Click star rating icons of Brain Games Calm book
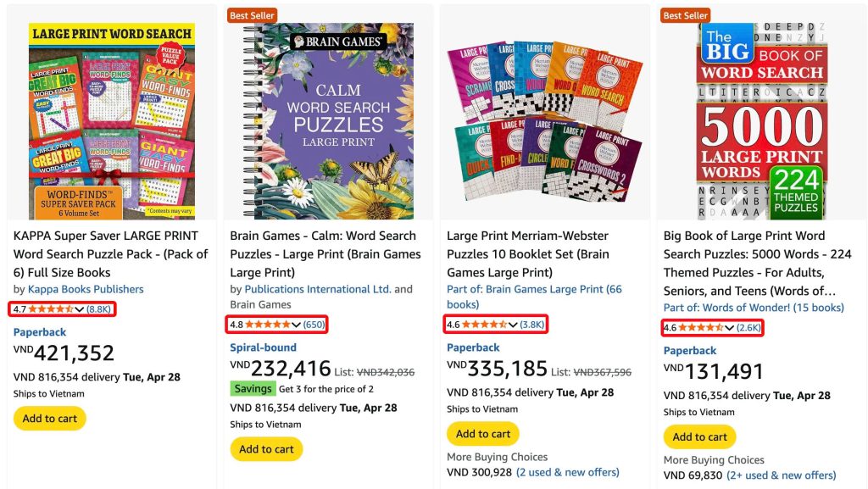 coord(267,325)
